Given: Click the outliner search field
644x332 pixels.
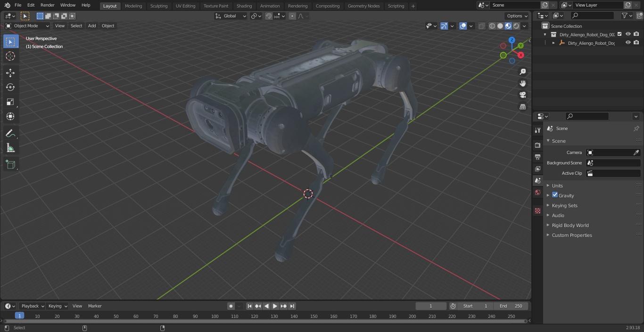Looking at the screenshot, I should pos(592,16).
